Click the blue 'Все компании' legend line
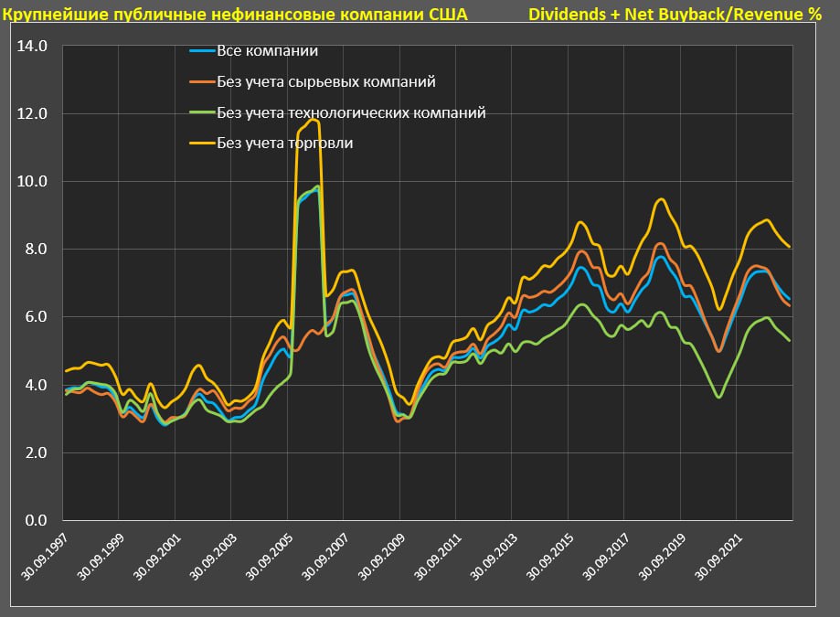Image resolution: width=840 pixels, height=617 pixels. 203,51
